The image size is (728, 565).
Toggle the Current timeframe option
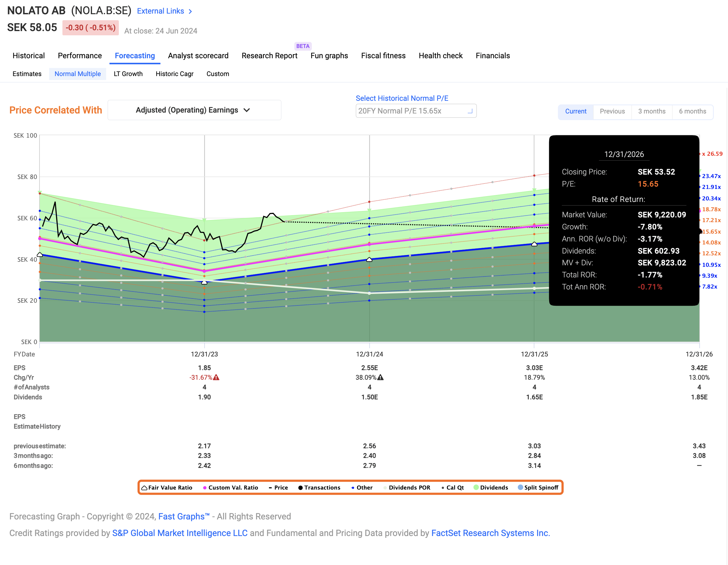click(x=575, y=111)
